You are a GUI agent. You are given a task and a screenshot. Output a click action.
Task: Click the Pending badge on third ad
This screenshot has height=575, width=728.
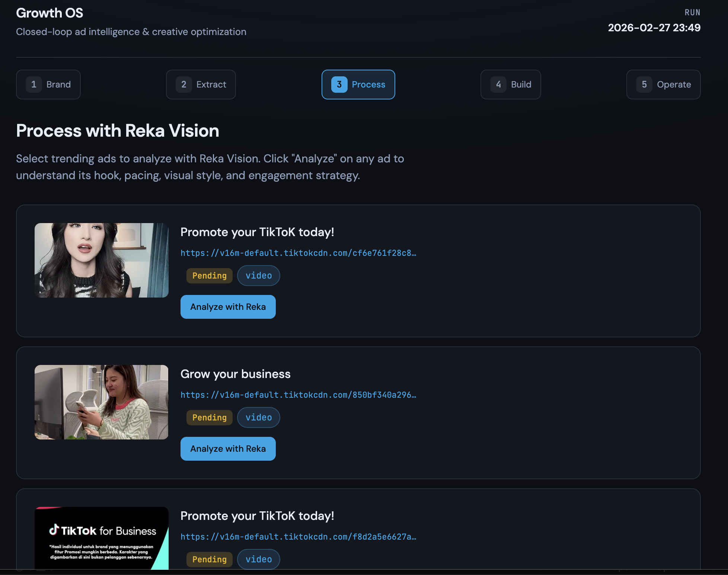[x=210, y=559]
